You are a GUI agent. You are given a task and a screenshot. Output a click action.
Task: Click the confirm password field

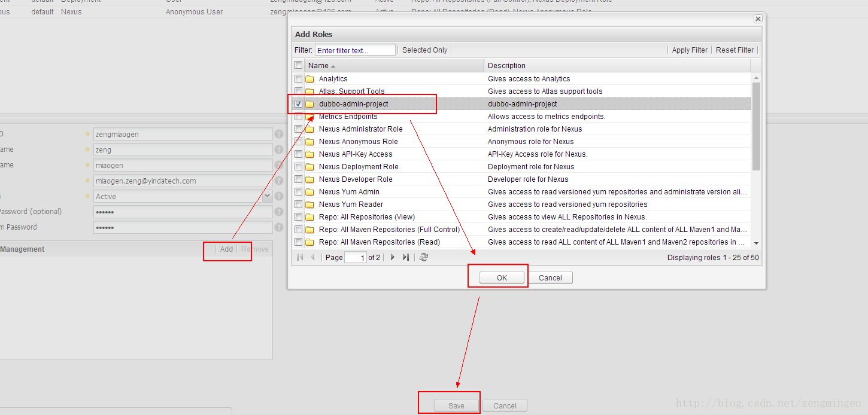[183, 227]
